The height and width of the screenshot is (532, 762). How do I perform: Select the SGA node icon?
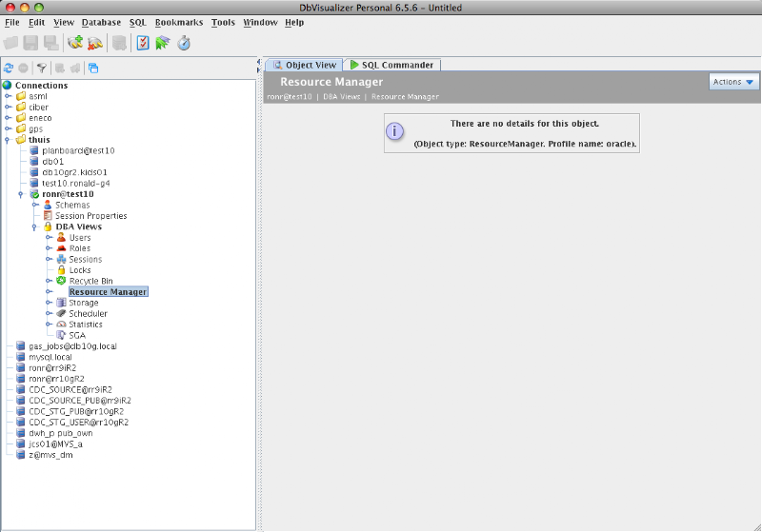point(61,335)
